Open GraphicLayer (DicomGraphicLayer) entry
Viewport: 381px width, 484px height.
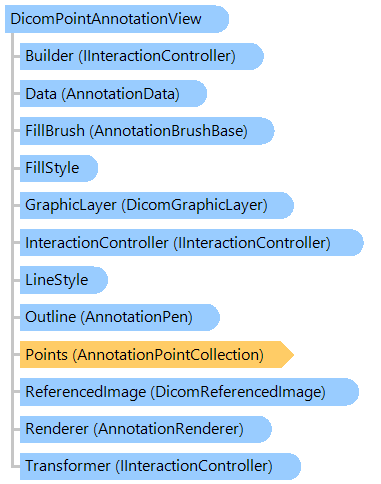(x=157, y=205)
